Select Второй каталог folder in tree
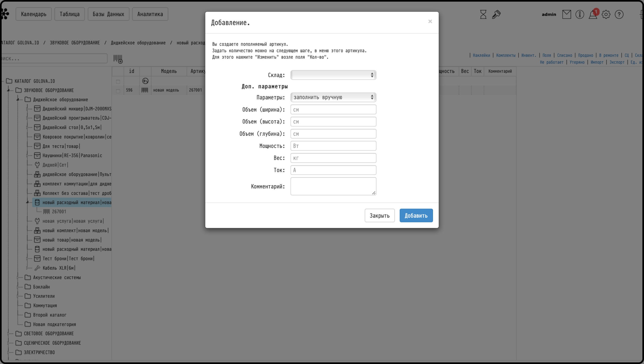The height and width of the screenshot is (364, 644). tap(50, 315)
